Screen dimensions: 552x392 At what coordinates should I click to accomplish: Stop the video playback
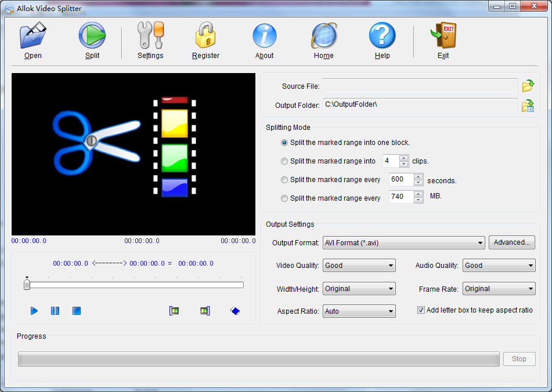pos(77,311)
